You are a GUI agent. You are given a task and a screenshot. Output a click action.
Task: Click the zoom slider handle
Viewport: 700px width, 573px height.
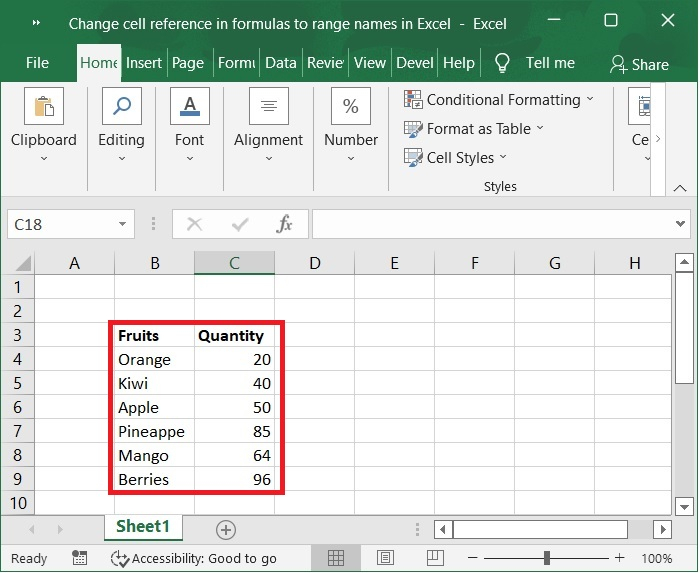[x=547, y=558]
